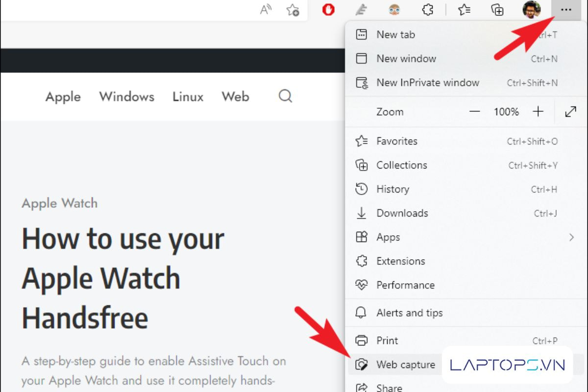
Task: Open the Extensions puzzle icon in toolbar
Action: [428, 10]
